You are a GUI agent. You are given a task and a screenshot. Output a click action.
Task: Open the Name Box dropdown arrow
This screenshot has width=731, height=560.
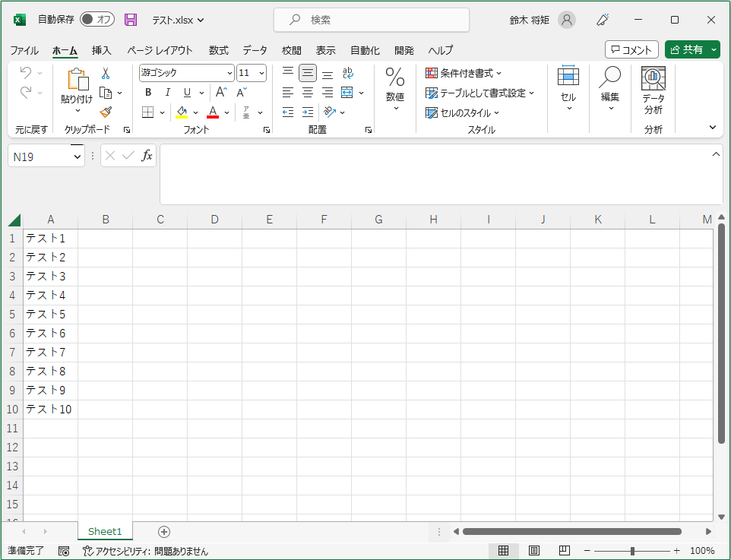tap(77, 157)
